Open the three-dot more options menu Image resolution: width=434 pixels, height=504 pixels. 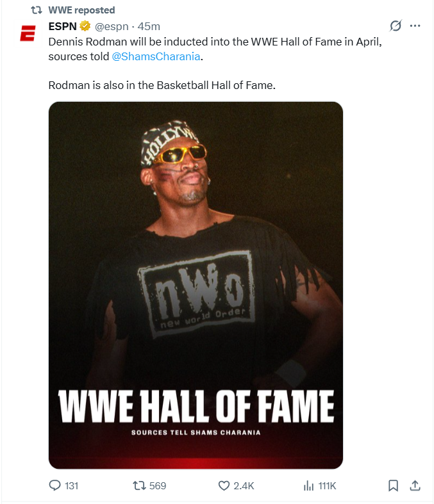[x=415, y=26]
